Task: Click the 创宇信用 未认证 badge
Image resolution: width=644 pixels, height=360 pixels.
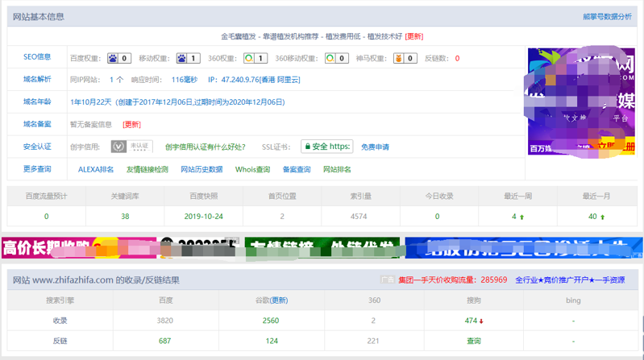Action: point(131,147)
